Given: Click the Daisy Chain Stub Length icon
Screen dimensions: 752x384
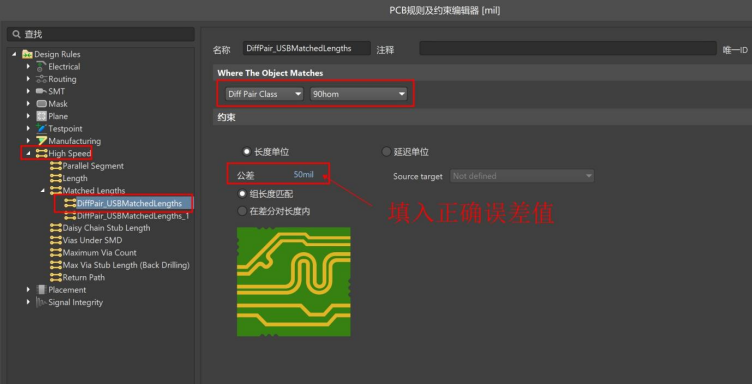Looking at the screenshot, I should coord(56,228).
